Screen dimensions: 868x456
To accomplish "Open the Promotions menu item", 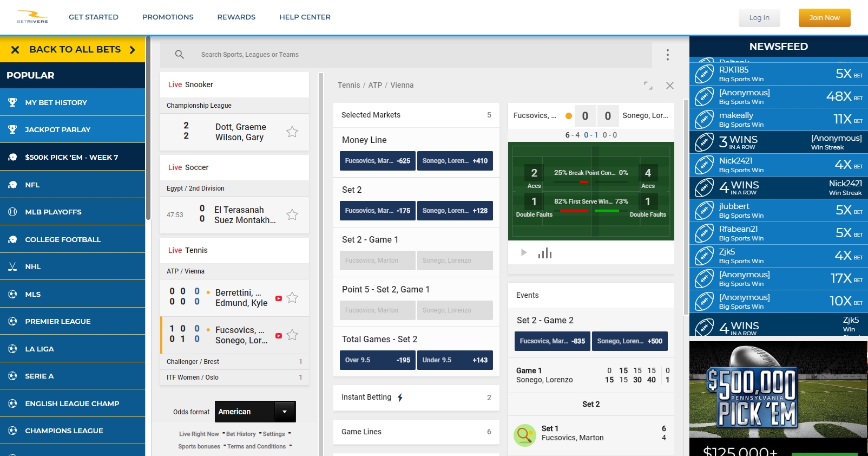I will click(168, 17).
